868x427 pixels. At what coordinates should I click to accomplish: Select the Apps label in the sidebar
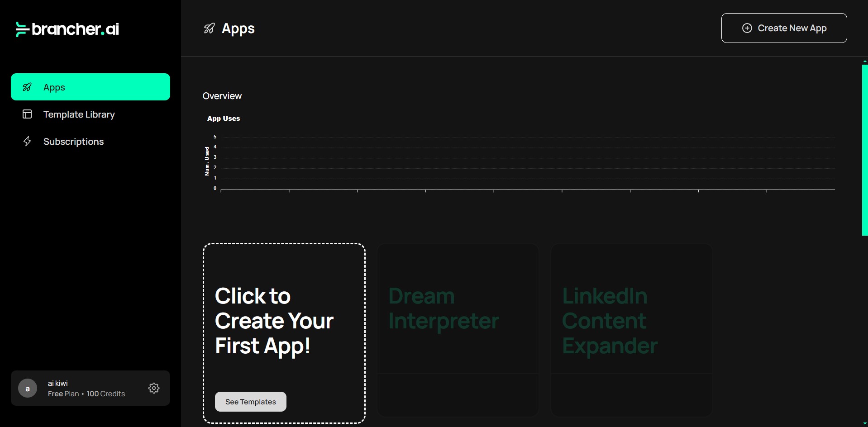54,87
